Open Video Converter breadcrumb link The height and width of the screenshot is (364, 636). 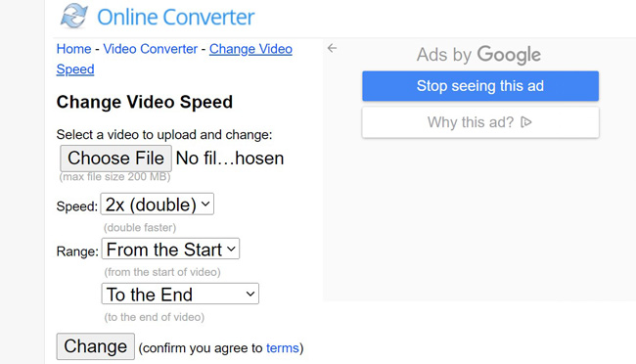tap(150, 49)
